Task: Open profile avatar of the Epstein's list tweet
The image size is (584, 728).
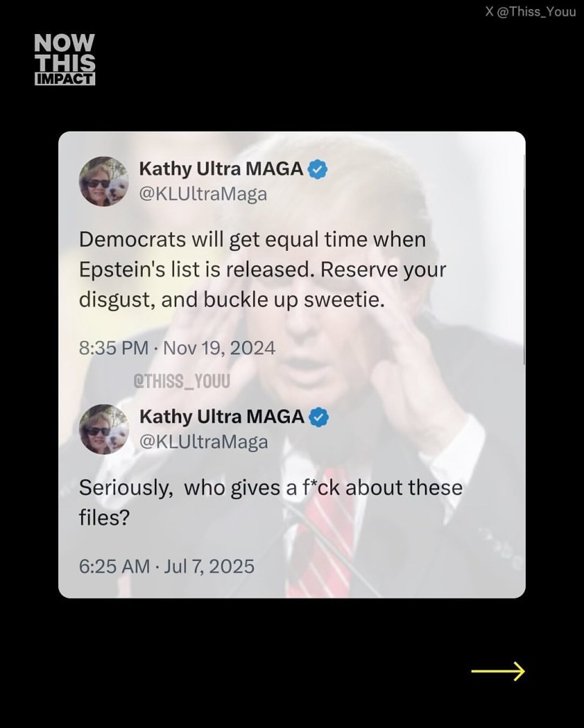Action: [104, 181]
